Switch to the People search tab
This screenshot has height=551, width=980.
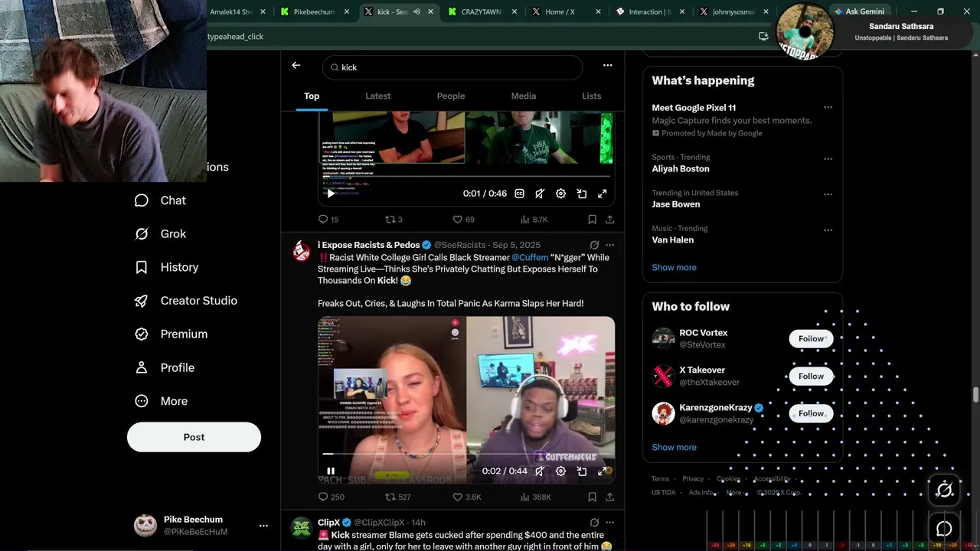(x=451, y=96)
